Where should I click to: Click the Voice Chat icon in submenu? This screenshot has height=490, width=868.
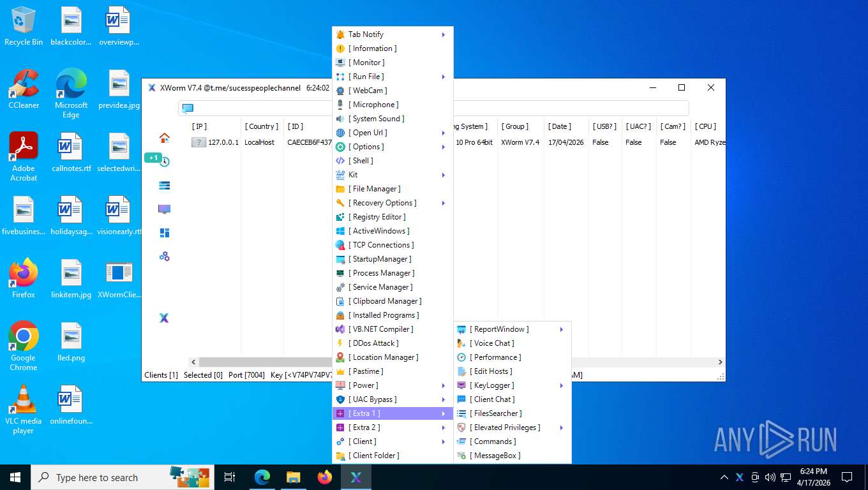461,343
